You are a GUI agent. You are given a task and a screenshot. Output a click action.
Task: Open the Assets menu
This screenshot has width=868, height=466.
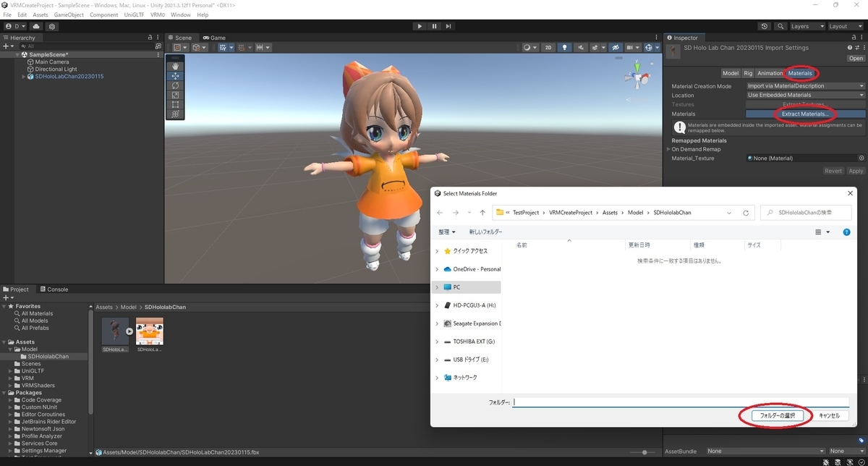pyautogui.click(x=41, y=14)
